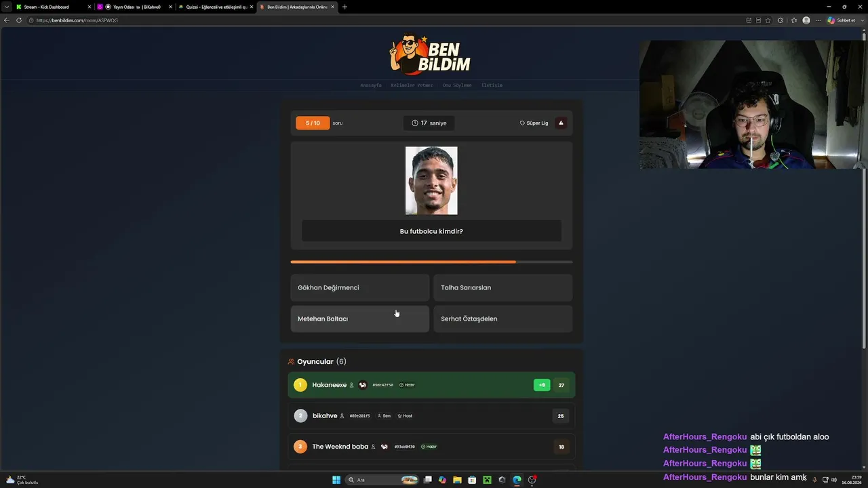Screen dimensions: 868x488
Task: Click the browser address bar URL
Action: coord(77,20)
